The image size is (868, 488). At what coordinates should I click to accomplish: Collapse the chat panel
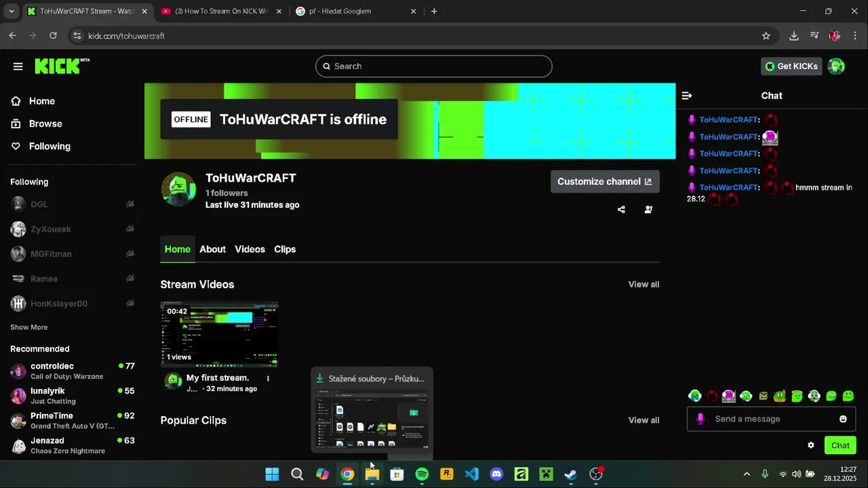(x=687, y=96)
